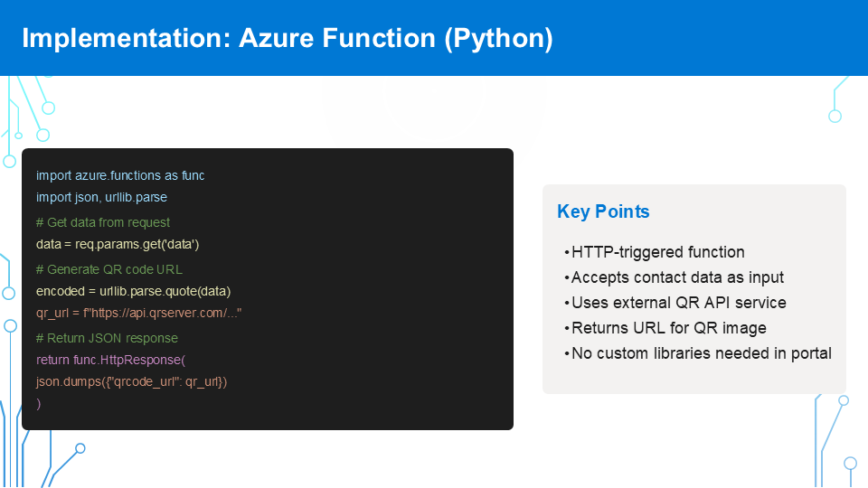
Task: Select the 'return func.HttpResponse(' line
Action: (x=110, y=360)
